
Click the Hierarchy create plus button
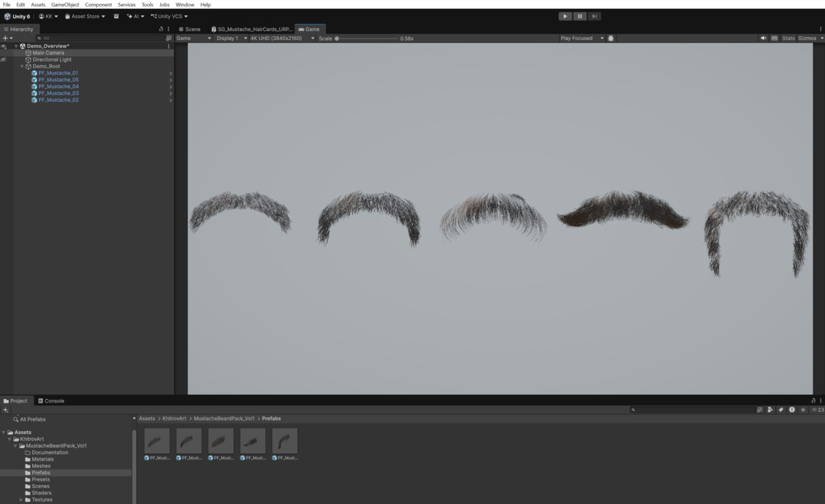click(6, 38)
